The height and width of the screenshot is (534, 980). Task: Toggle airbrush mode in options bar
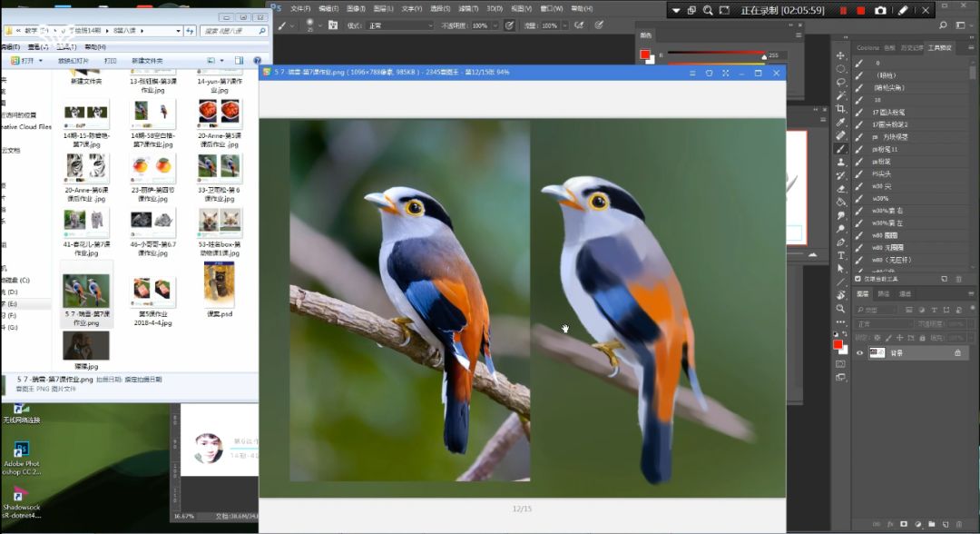click(x=579, y=25)
